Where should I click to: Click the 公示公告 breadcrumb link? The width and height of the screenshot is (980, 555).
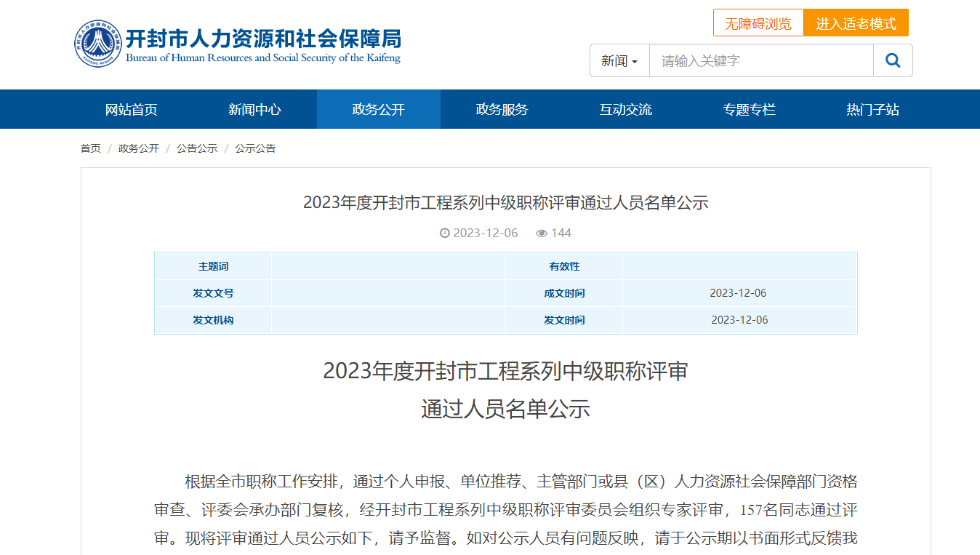click(x=255, y=148)
